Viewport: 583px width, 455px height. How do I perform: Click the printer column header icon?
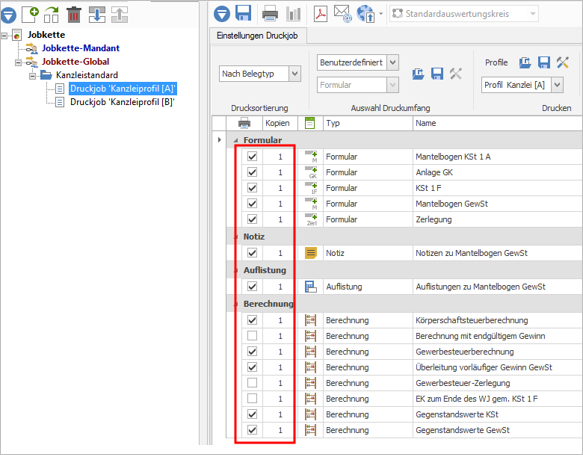244,123
